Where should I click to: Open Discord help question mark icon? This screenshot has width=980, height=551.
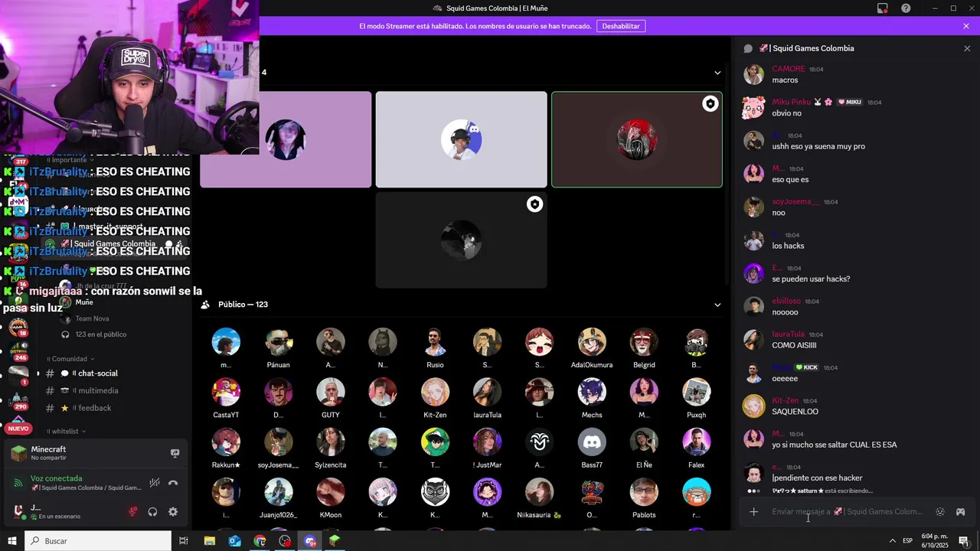pyautogui.click(x=906, y=8)
